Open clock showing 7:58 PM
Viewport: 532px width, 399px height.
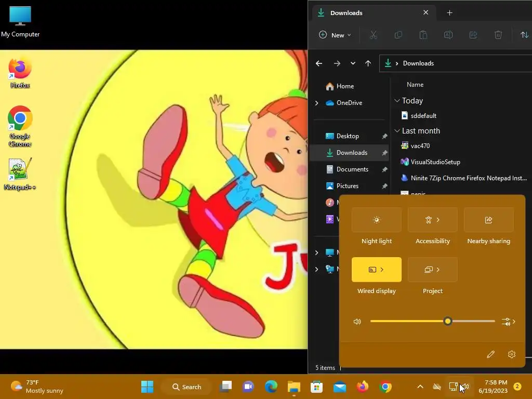coord(494,387)
